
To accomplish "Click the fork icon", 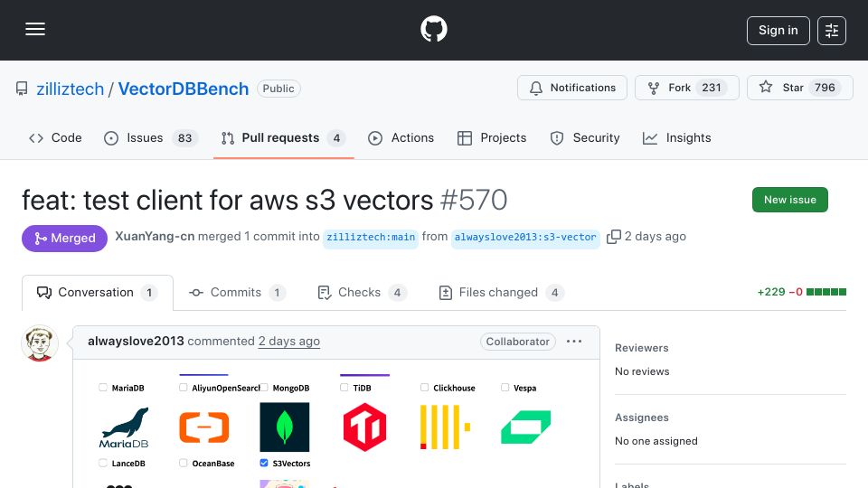I will pyautogui.click(x=654, y=88).
